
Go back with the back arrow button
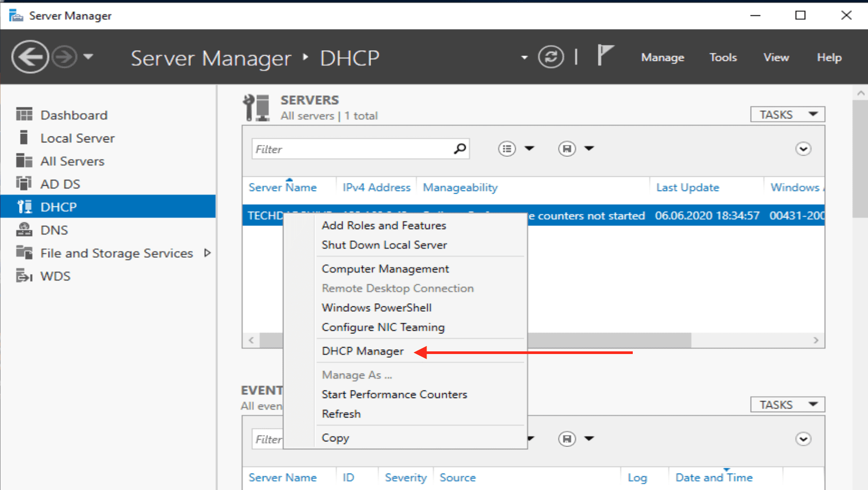point(30,57)
